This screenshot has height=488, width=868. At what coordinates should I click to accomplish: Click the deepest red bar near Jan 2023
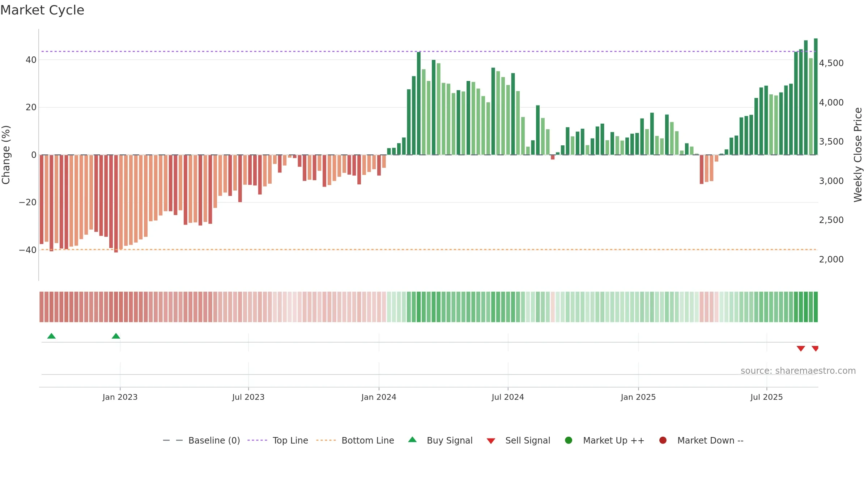click(x=116, y=204)
